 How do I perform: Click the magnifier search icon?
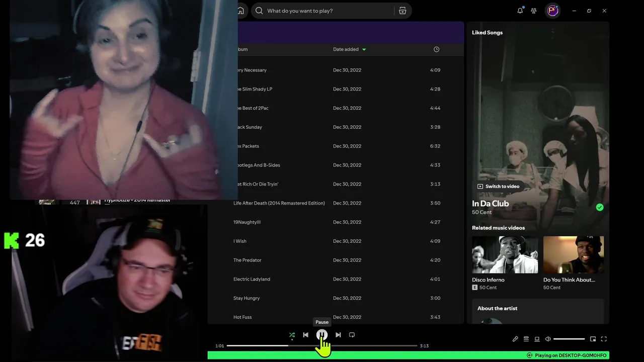(259, 11)
